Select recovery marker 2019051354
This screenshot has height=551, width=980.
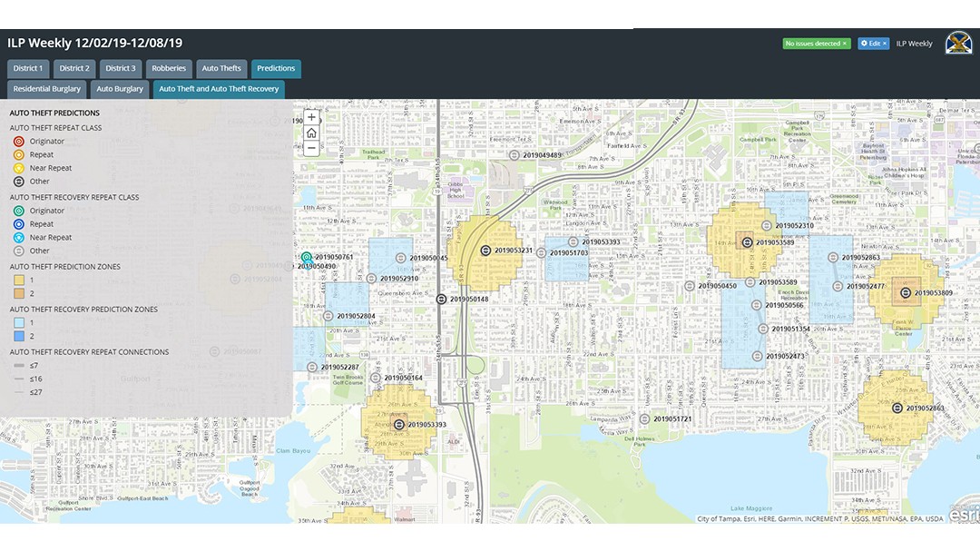pyautogui.click(x=763, y=329)
